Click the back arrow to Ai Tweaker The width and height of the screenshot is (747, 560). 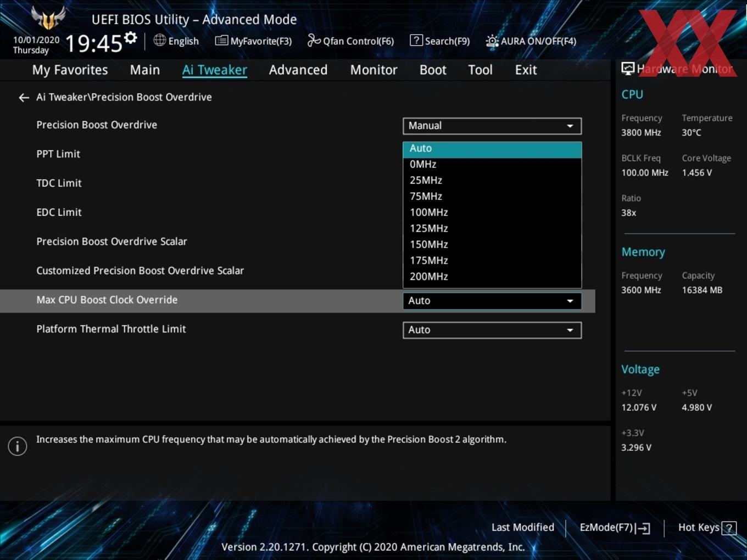(x=24, y=98)
